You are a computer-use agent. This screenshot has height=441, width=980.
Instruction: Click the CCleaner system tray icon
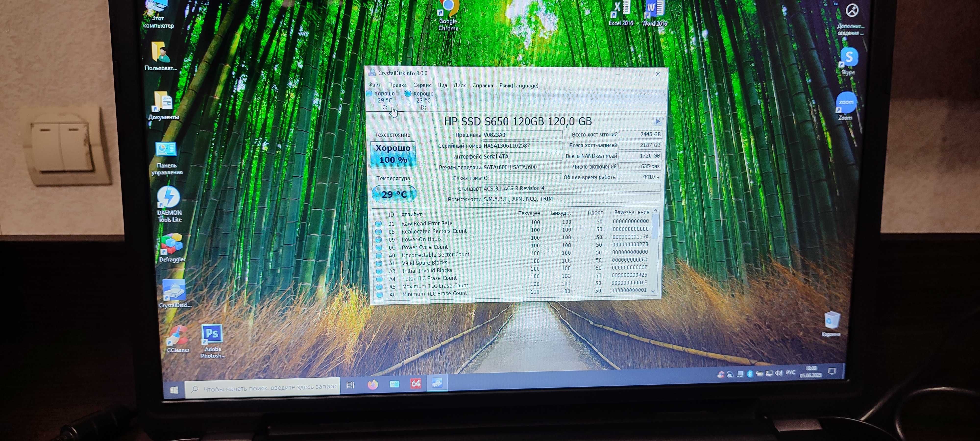(x=721, y=375)
